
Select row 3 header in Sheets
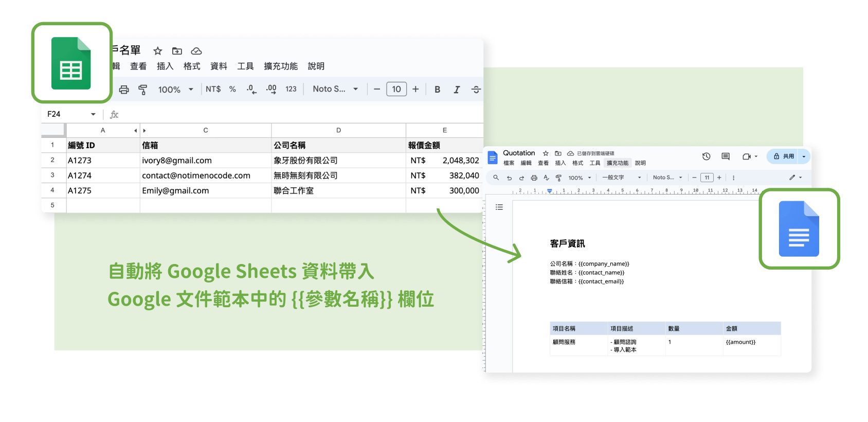point(53,175)
